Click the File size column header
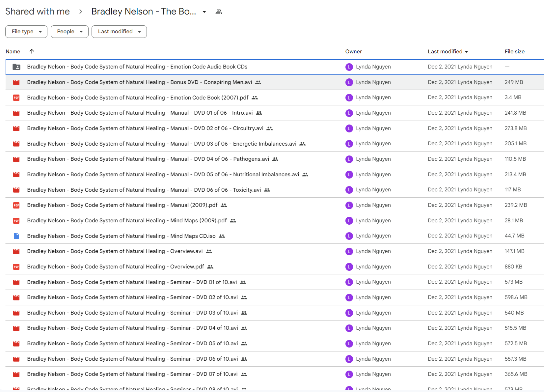 click(x=515, y=51)
